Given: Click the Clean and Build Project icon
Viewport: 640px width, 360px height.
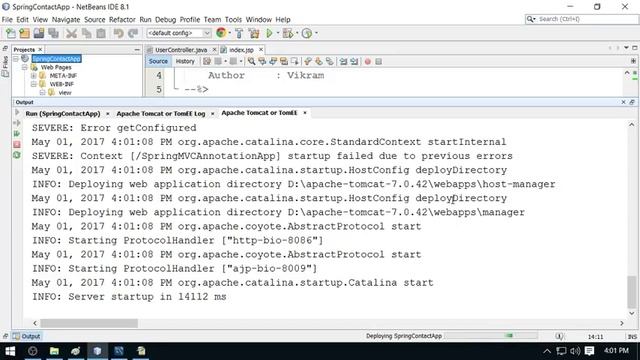Looking at the screenshot, I should point(254,33).
